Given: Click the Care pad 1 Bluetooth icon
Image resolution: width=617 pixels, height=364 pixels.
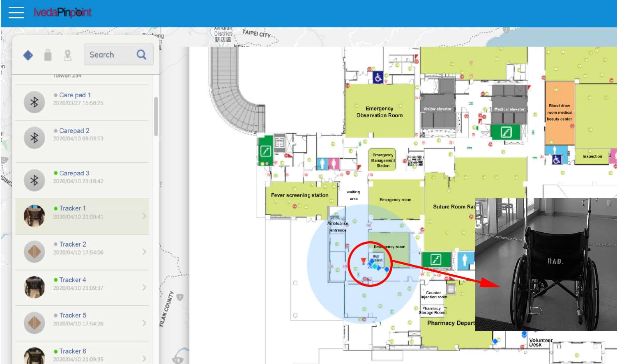Looking at the screenshot, I should coord(35,102).
